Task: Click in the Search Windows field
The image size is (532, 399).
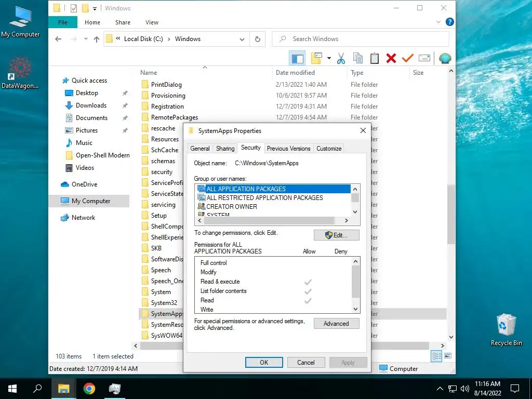Action: (x=361, y=39)
